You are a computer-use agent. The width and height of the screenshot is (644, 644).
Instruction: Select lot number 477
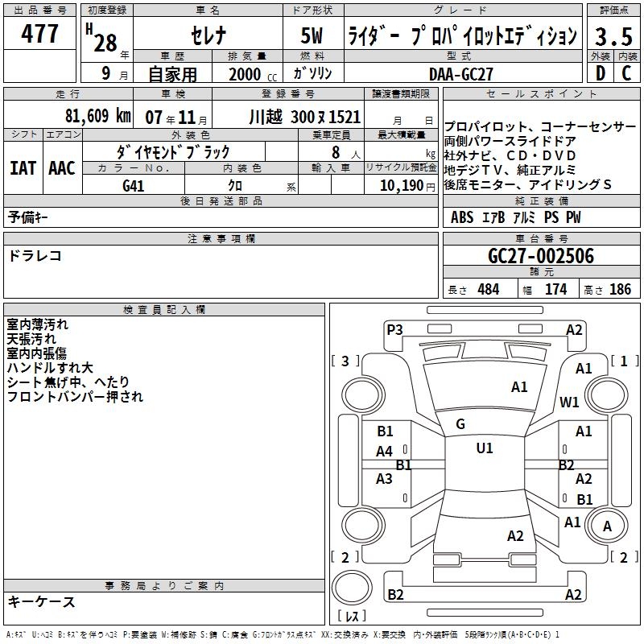[40, 35]
